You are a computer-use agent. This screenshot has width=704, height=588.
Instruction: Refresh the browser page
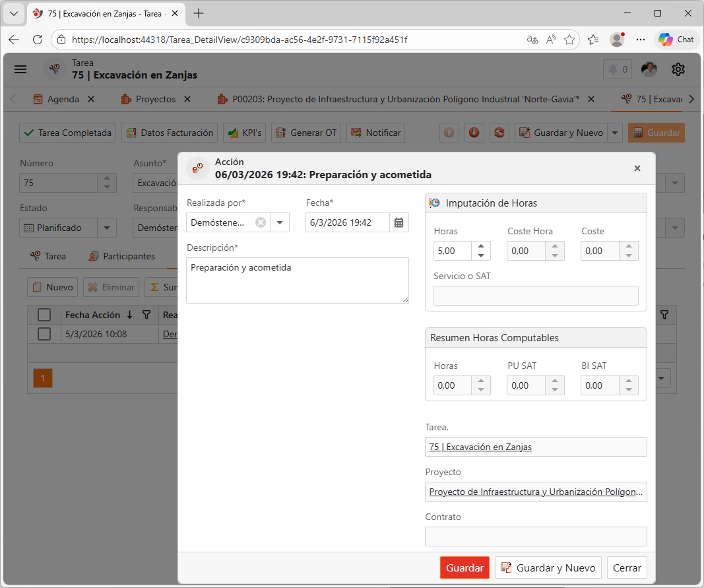(x=38, y=40)
